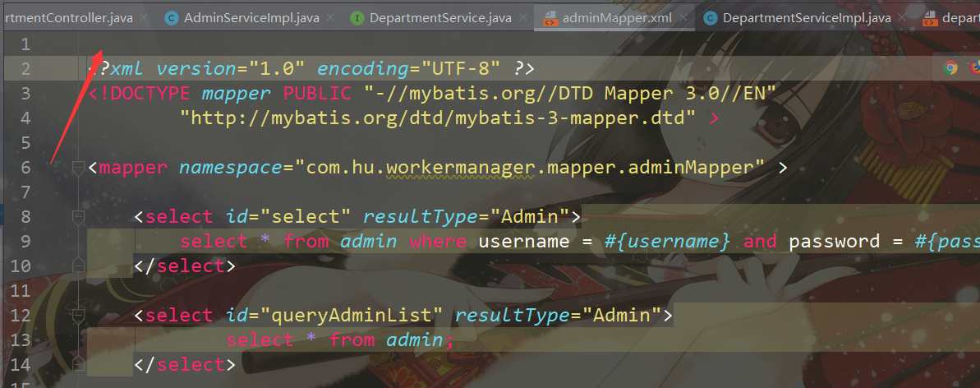This screenshot has height=388, width=980.
Task: Click resultType="Admin" on line 12
Action: click(559, 316)
